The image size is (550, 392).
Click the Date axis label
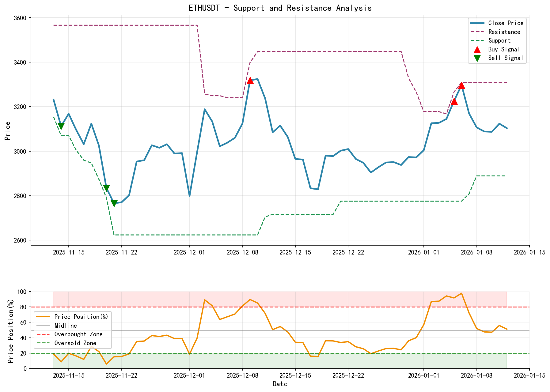click(280, 384)
